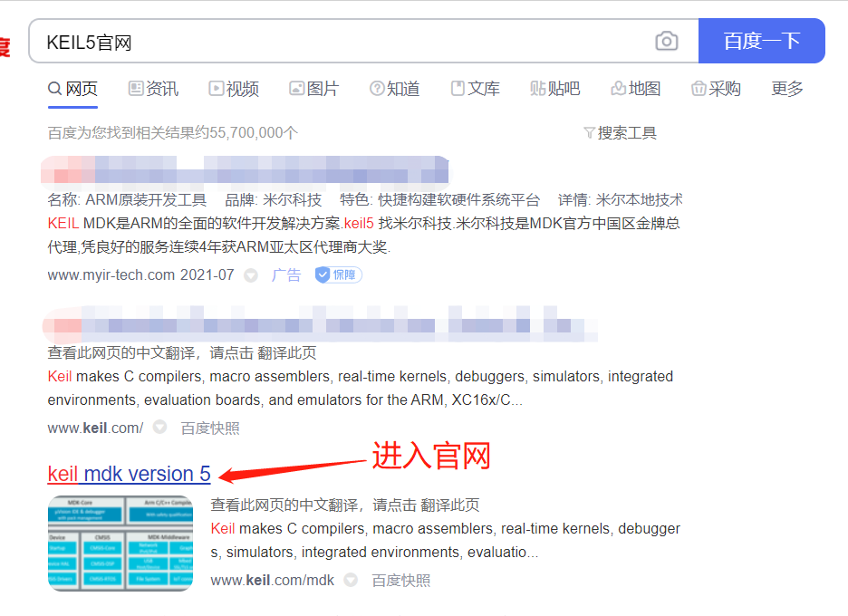This screenshot has width=848, height=616.
Task: Click the 地图 map icon
Action: (x=620, y=88)
